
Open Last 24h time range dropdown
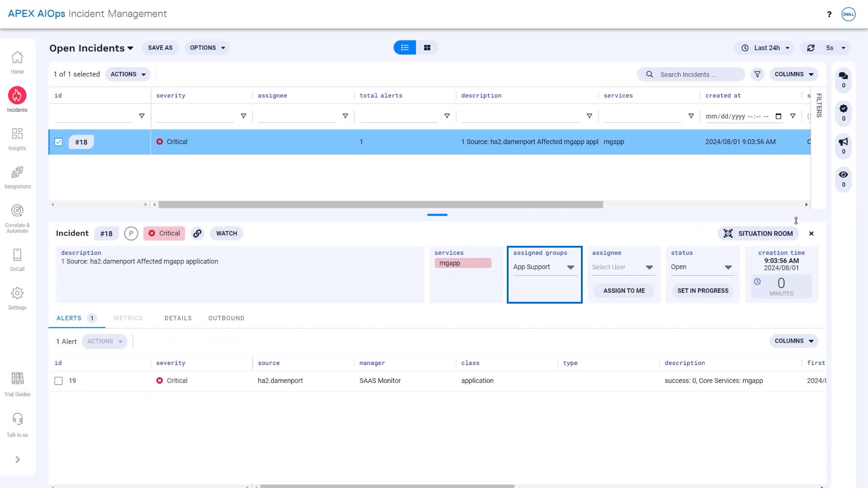(765, 48)
